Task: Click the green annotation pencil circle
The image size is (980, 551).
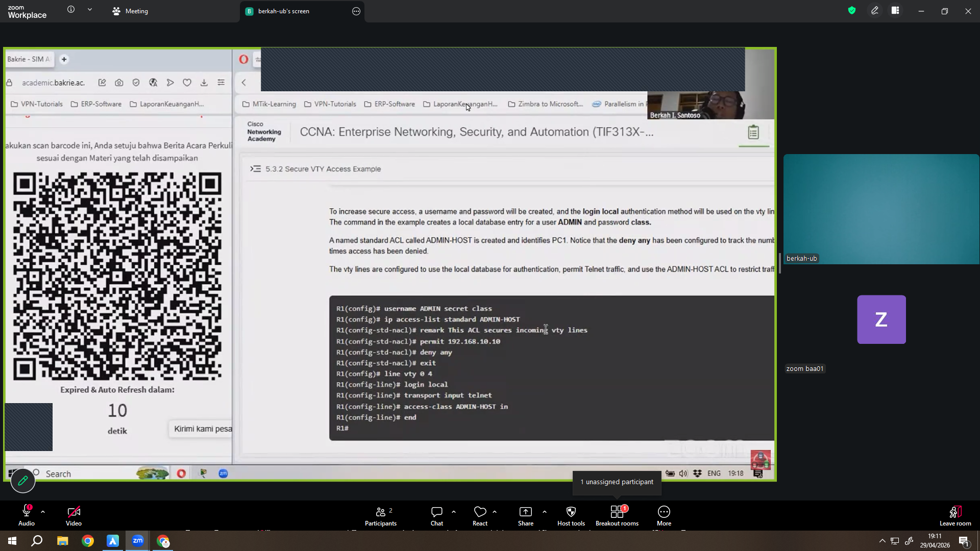Action: tap(23, 481)
